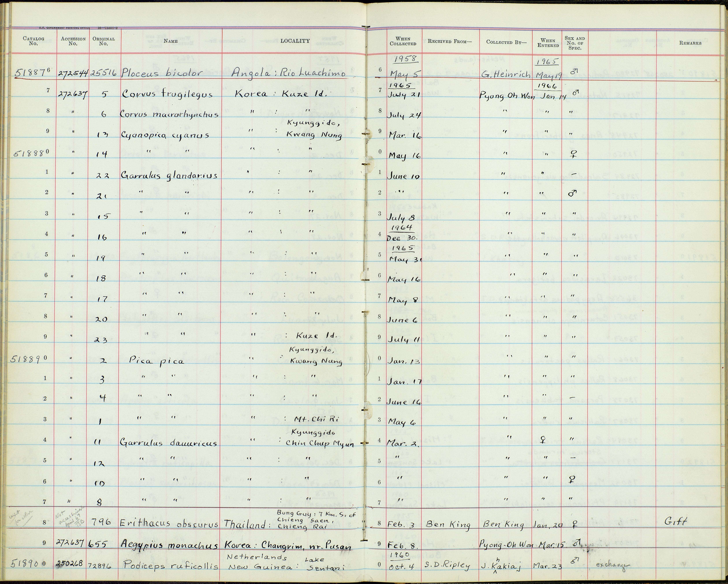This screenshot has height=584, width=728.
Task: Click the 'Original No.' column header
Action: coord(104,41)
